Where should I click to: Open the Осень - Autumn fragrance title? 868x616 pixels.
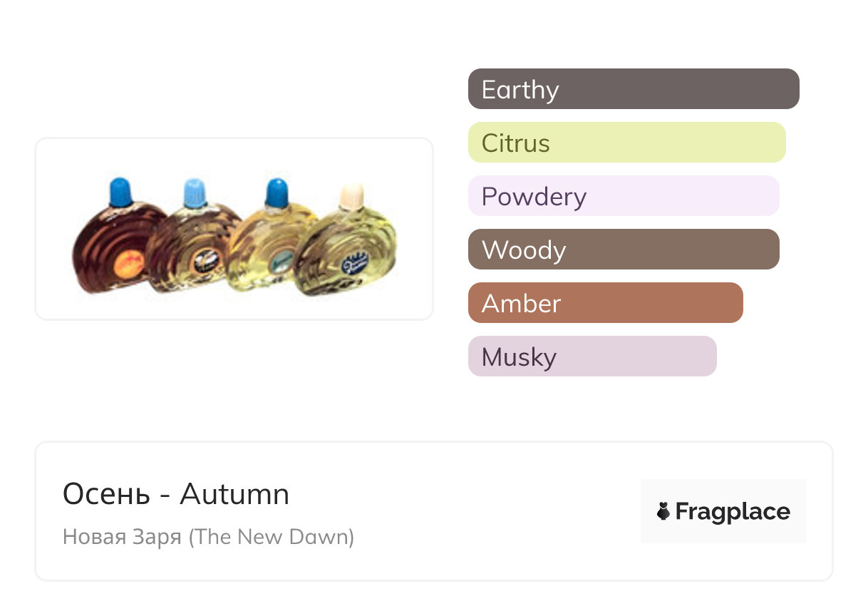click(x=176, y=494)
